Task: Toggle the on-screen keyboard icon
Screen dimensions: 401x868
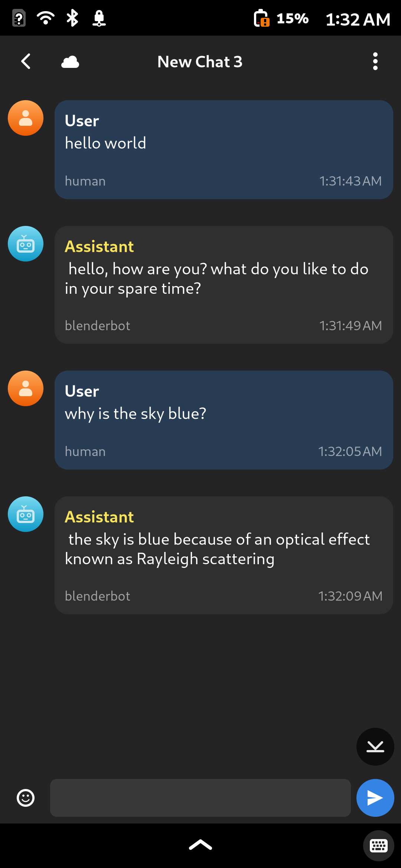Action: [378, 846]
